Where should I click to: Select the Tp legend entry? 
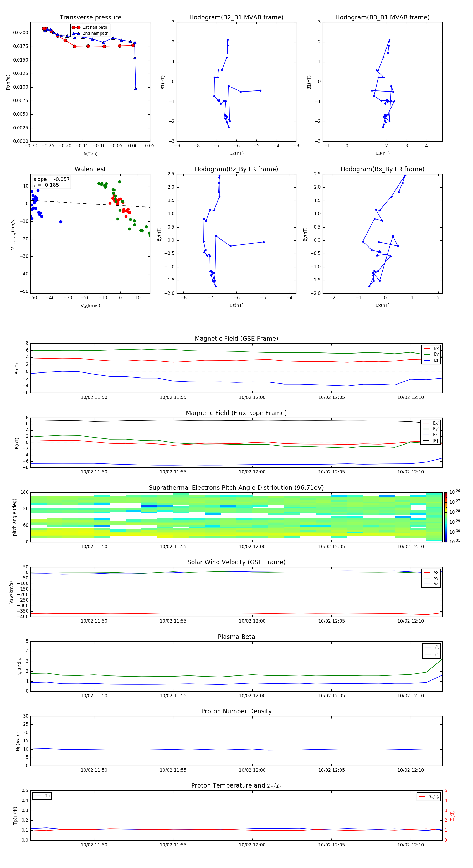pos(42,796)
